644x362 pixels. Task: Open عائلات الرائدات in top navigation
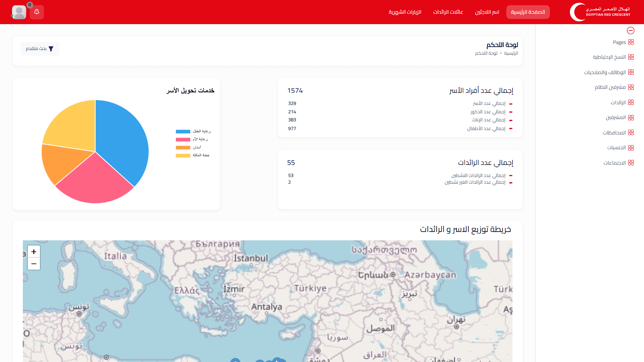coord(448,12)
